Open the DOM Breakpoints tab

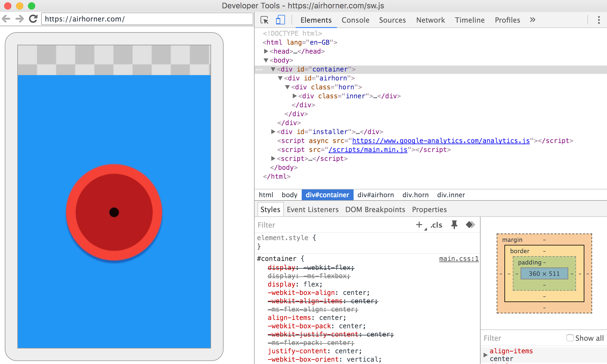pyautogui.click(x=375, y=209)
